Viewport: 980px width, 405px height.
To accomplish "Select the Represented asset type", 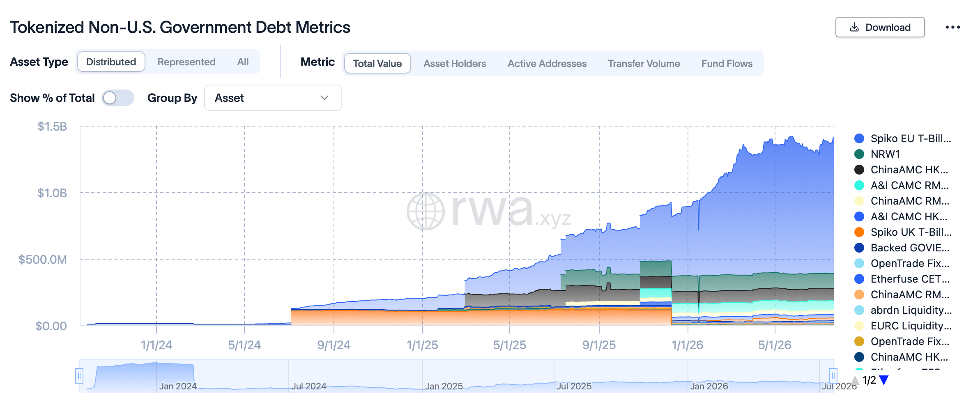I will coord(186,62).
